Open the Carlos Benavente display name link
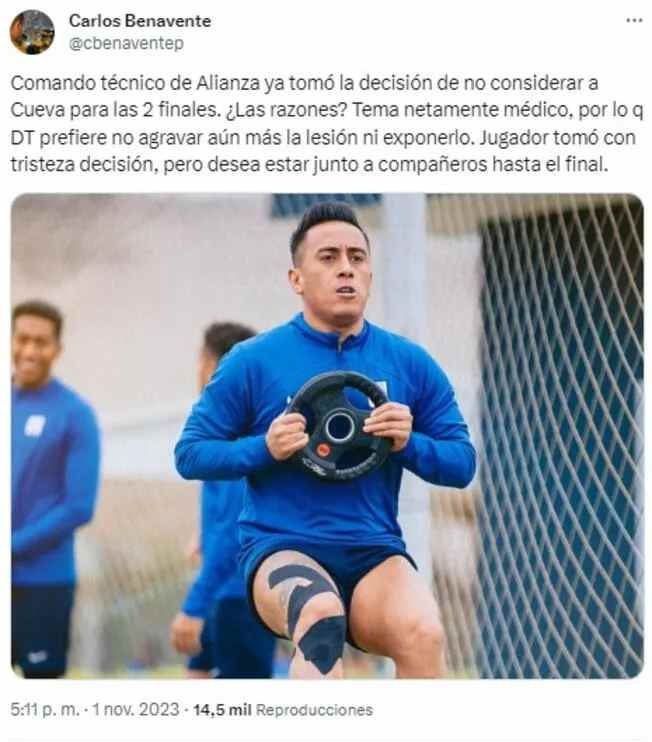Screen dimensions: 652x742 click(x=140, y=21)
